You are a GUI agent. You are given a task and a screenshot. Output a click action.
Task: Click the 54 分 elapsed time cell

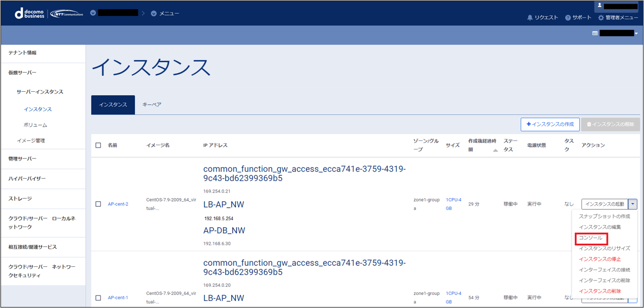click(x=474, y=298)
